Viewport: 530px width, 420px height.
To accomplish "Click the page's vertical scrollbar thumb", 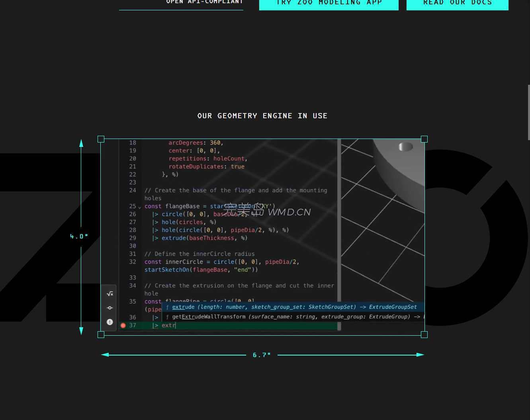I will pyautogui.click(x=528, y=112).
